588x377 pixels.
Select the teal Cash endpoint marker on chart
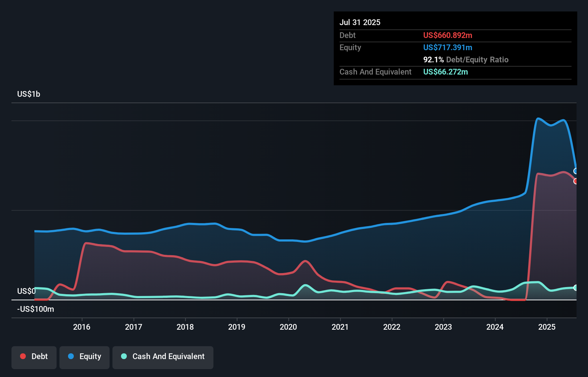click(x=575, y=287)
